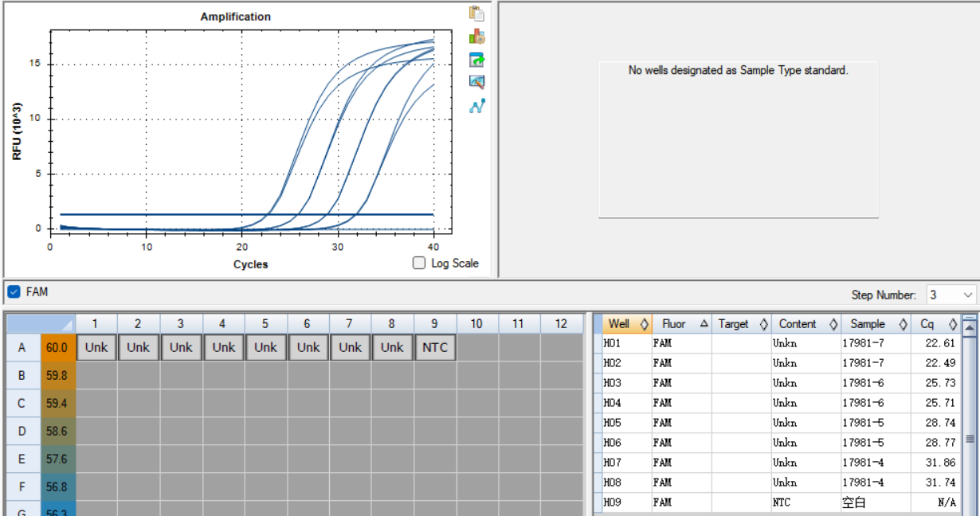The width and height of the screenshot is (980, 516).
Task: Sort table by Fluor column header
Action: coord(681,324)
